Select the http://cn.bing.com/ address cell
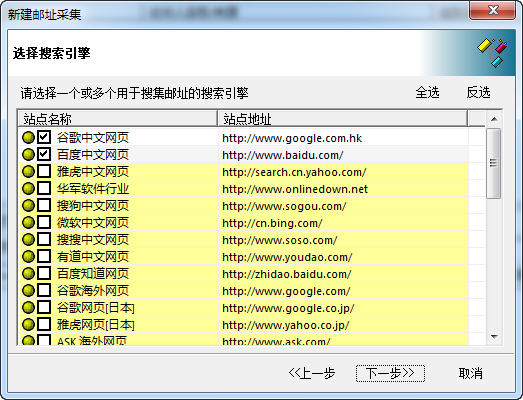The image size is (523, 400). coord(343,223)
